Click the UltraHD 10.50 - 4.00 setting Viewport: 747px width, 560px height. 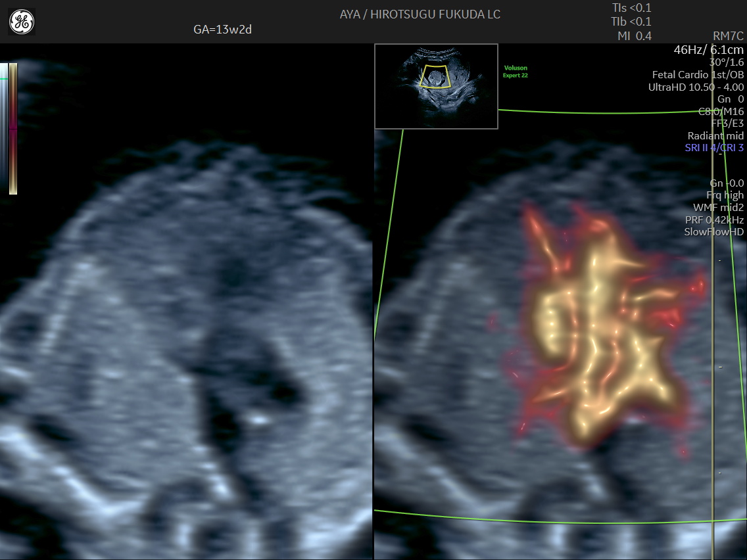tap(696, 87)
